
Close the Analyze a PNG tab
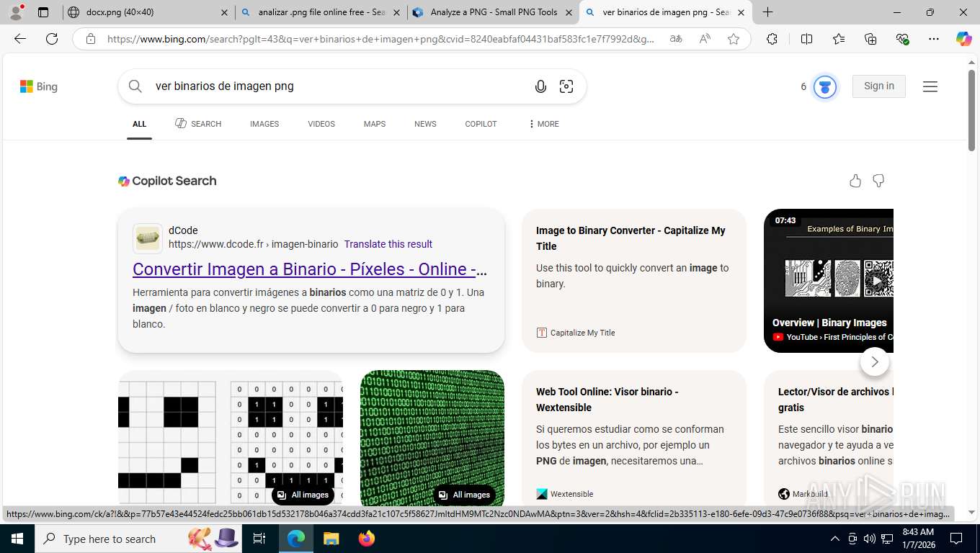point(569,12)
